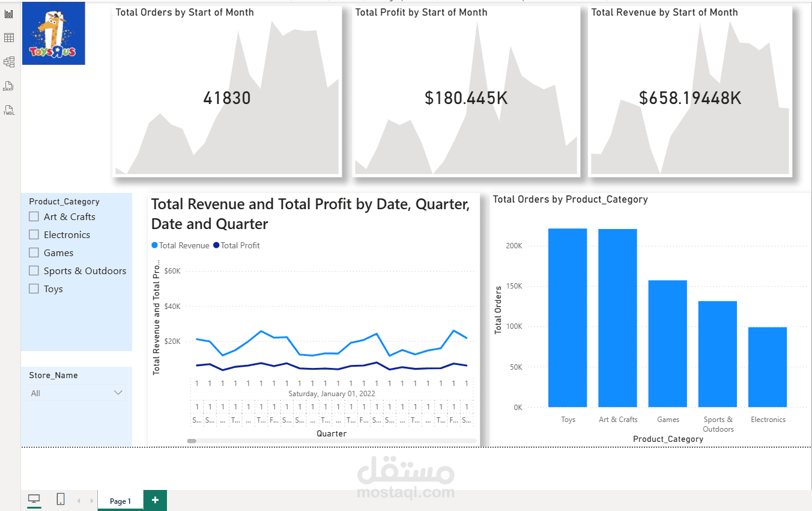Select the Electronics bar in chart
This screenshot has height=511, width=812.
tap(768, 367)
